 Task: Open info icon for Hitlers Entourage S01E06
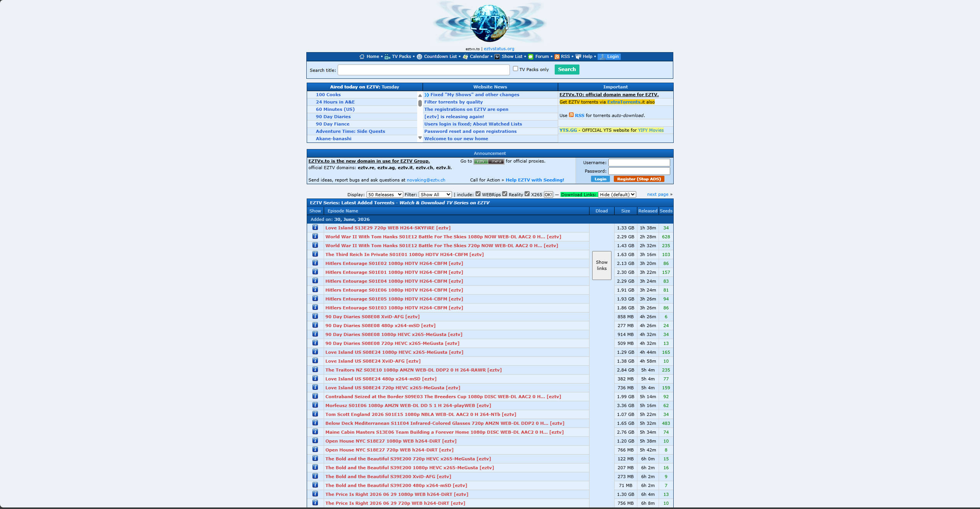[x=315, y=290]
